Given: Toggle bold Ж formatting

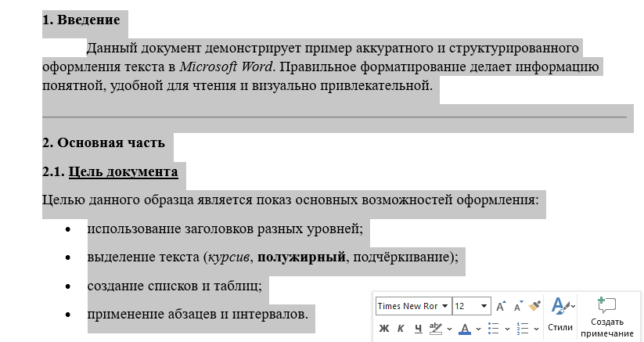Looking at the screenshot, I should [x=383, y=328].
